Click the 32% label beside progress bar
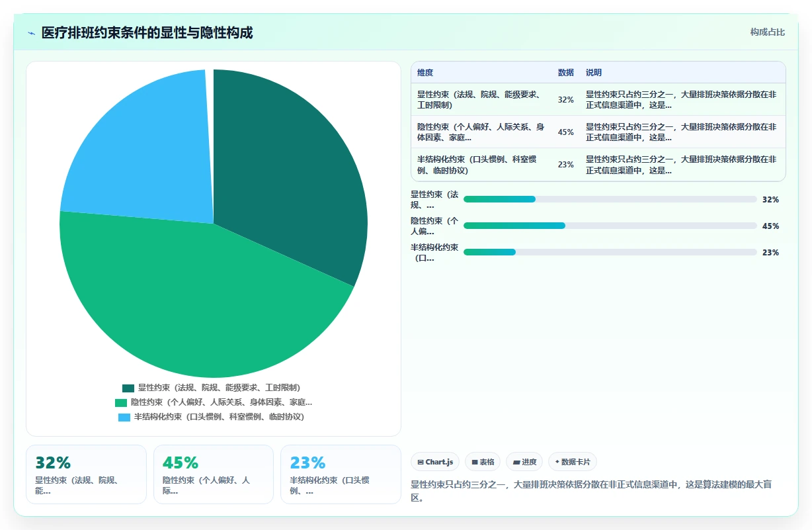The width and height of the screenshot is (812, 530). 770,199
